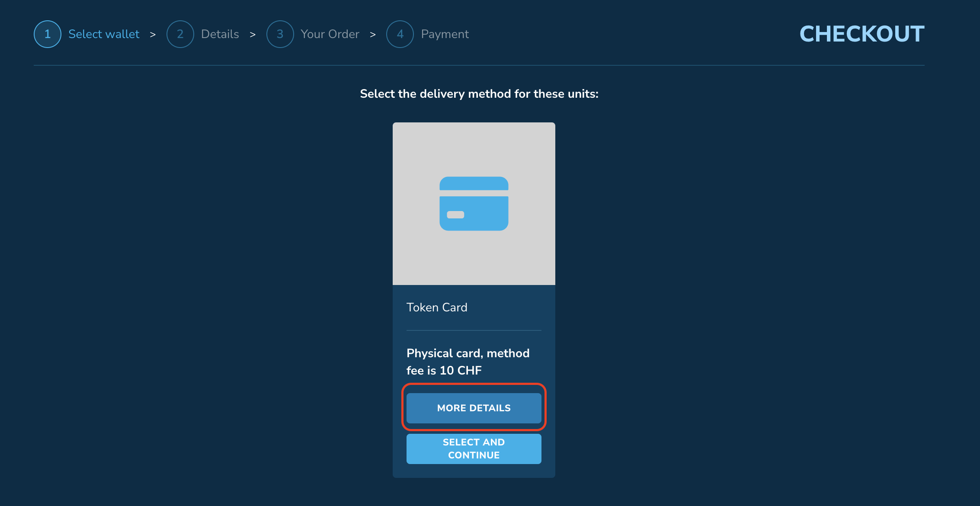Viewport: 980px width, 506px height.
Task: Click the CHECKOUT heading
Action: pyautogui.click(x=862, y=34)
